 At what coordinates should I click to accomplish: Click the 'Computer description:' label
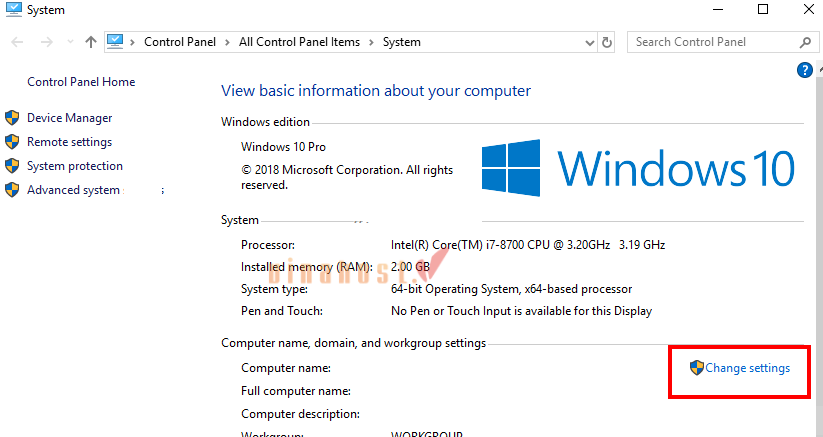coord(300,414)
